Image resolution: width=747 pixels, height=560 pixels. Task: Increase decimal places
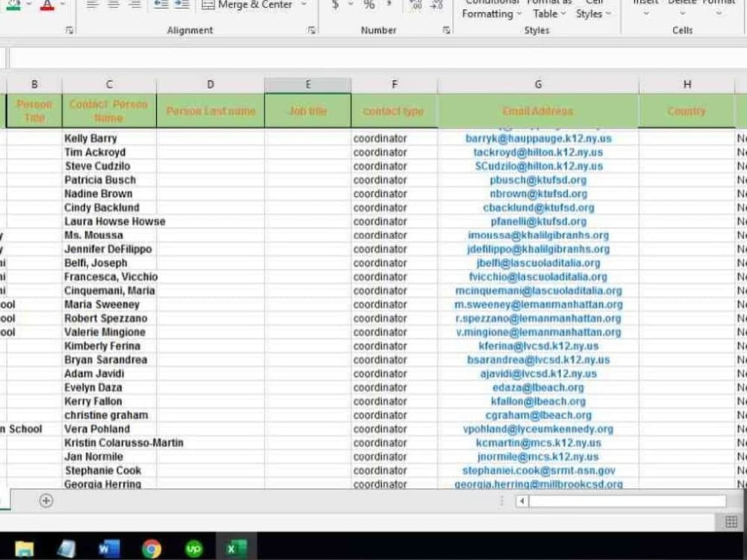(x=416, y=4)
